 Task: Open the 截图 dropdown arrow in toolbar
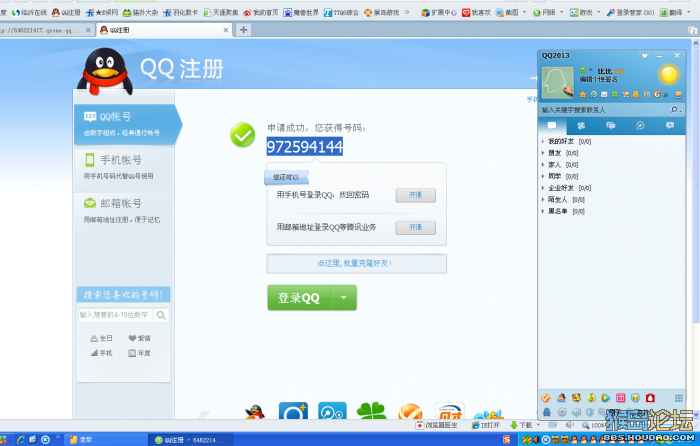525,13
